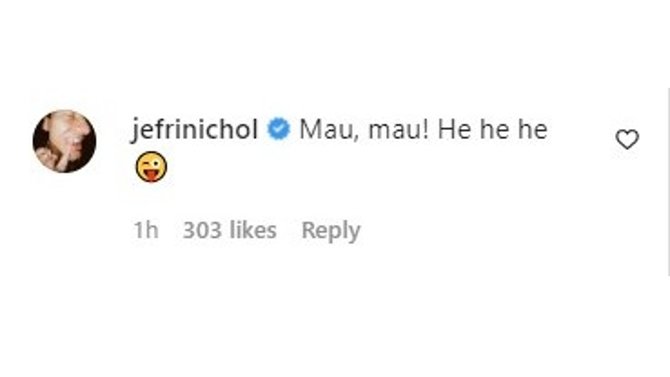Click the checkmark badge after jefrinichol
The image size is (670, 377).
pos(279,130)
